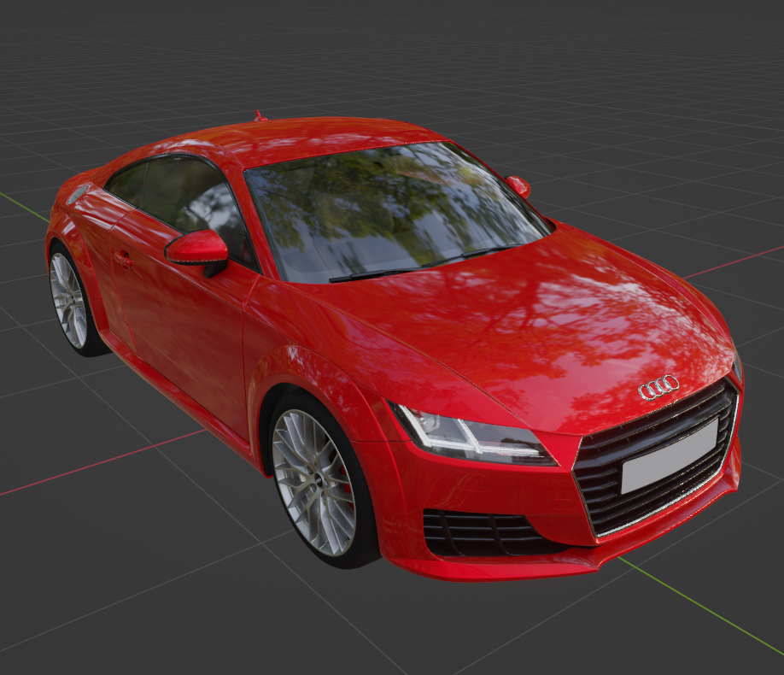
Task: Click the driver door handle
Action: click(124, 260)
